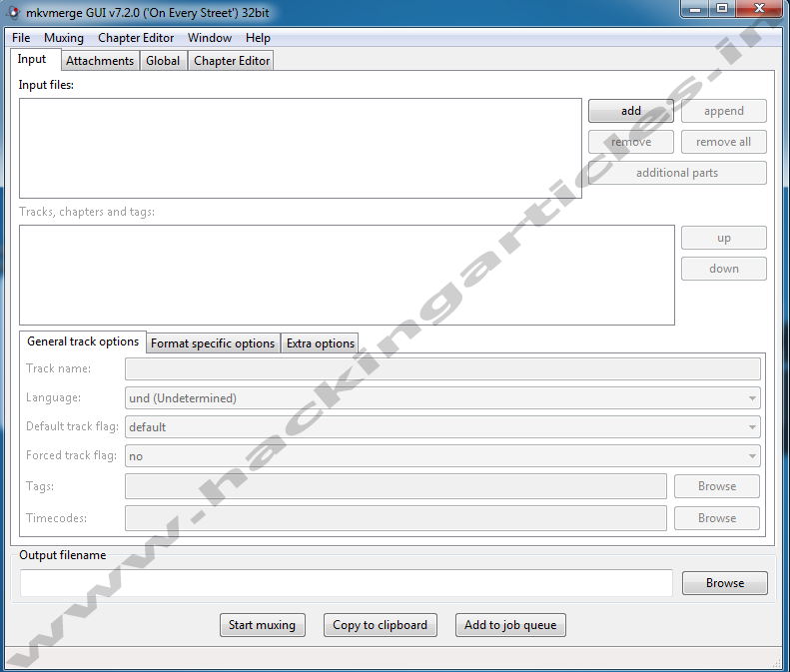Click the remove all button
The width and height of the screenshot is (790, 672).
[723, 142]
